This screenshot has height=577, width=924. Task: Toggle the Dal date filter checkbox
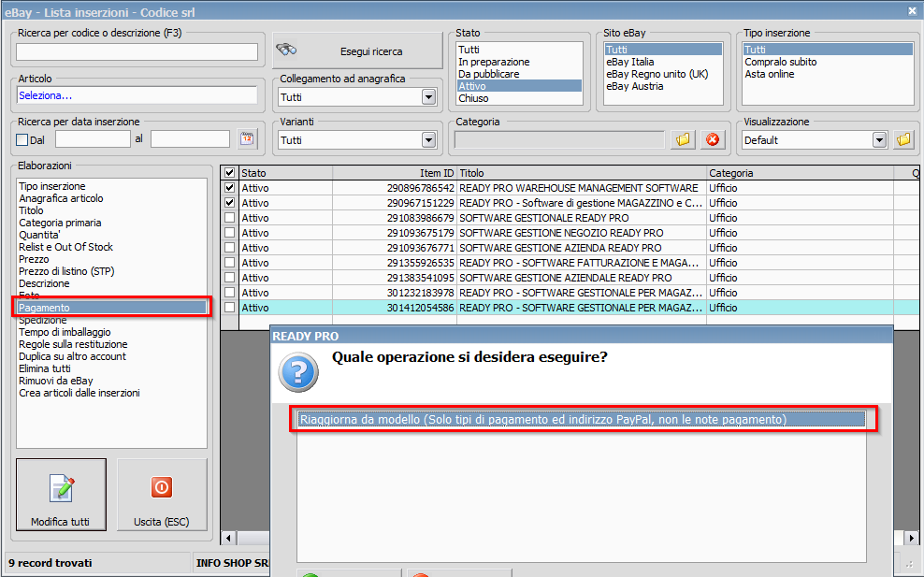[x=22, y=139]
